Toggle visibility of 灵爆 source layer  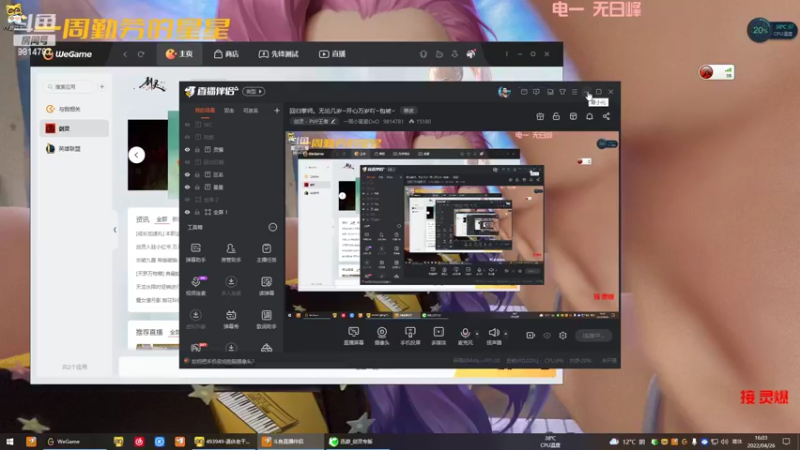[187, 149]
